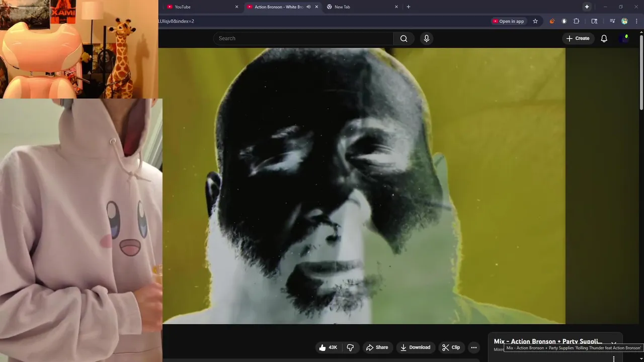Viewport: 644px width, 362px height.
Task: Open the Chrome profile avatar
Action: [624, 21]
